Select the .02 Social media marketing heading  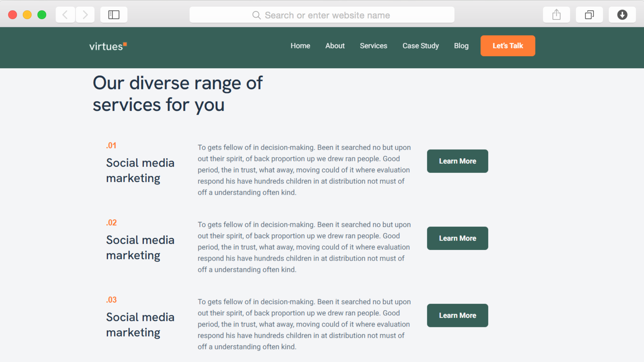140,248
